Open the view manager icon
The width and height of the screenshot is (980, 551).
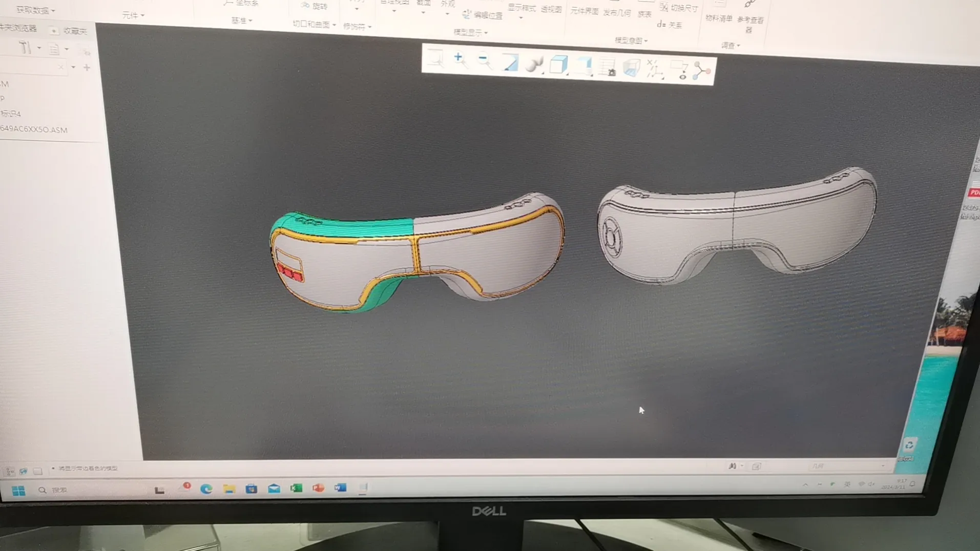(x=608, y=67)
